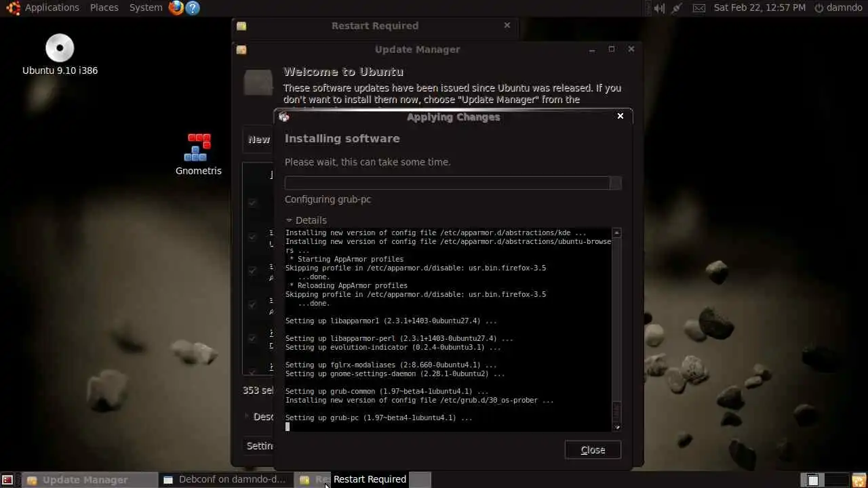Open the Applications menu
This screenshot has width=868, height=488.
pos(52,7)
